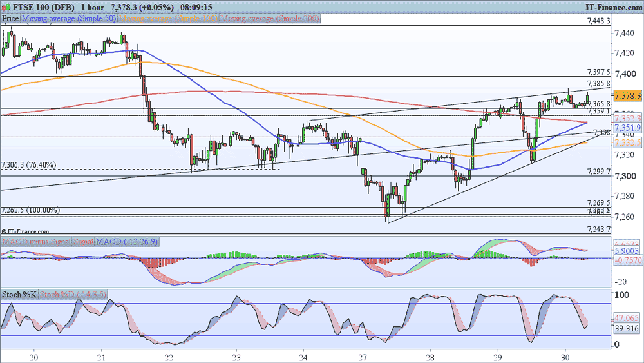The image size is (644, 363).
Task: Open the MACD (12,26,9) settings label
Action: (126, 242)
